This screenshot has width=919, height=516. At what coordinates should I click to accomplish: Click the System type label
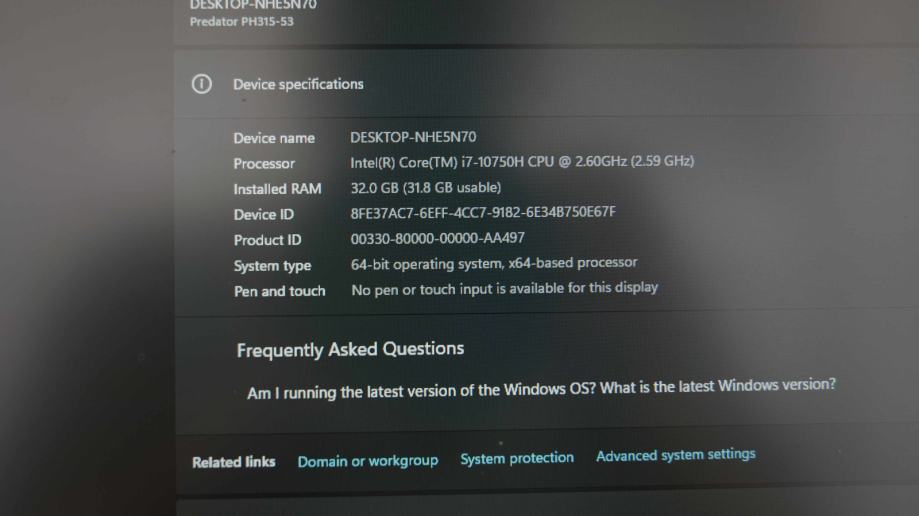(272, 266)
